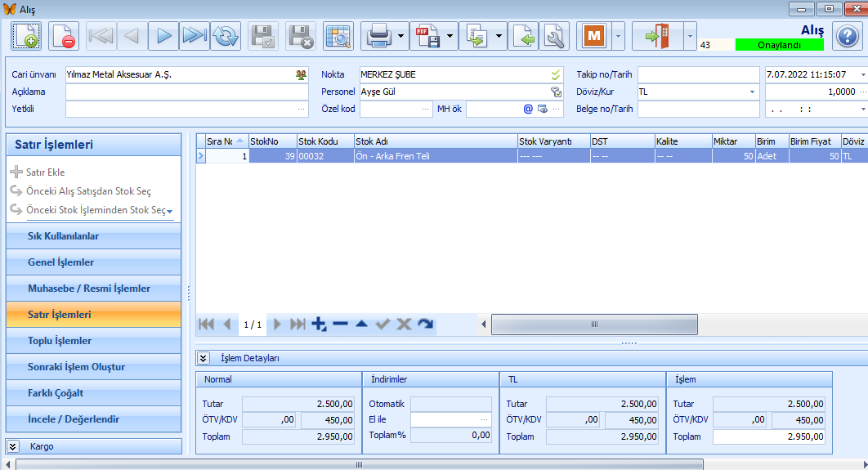Click the Stok Adı column header
This screenshot has height=470, width=868.
tap(436, 141)
